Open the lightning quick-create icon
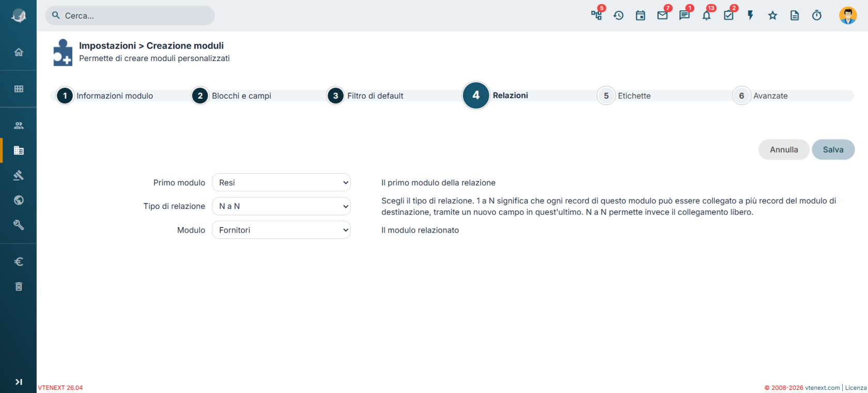 coord(751,16)
